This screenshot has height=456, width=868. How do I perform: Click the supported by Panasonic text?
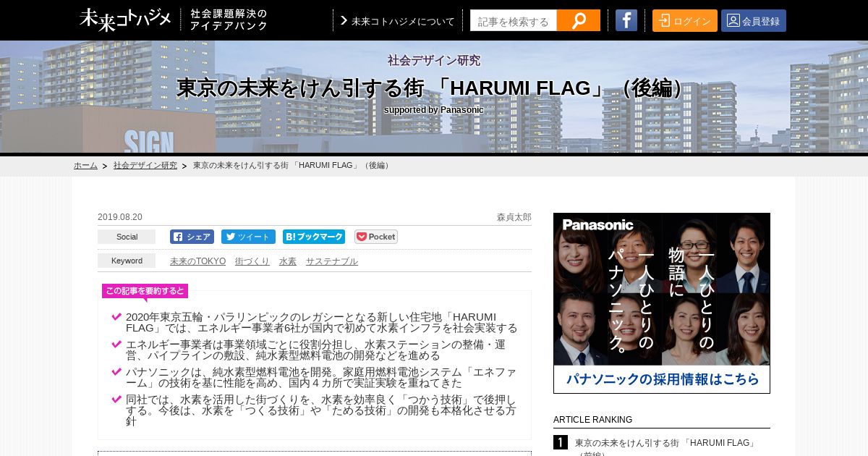434,110
